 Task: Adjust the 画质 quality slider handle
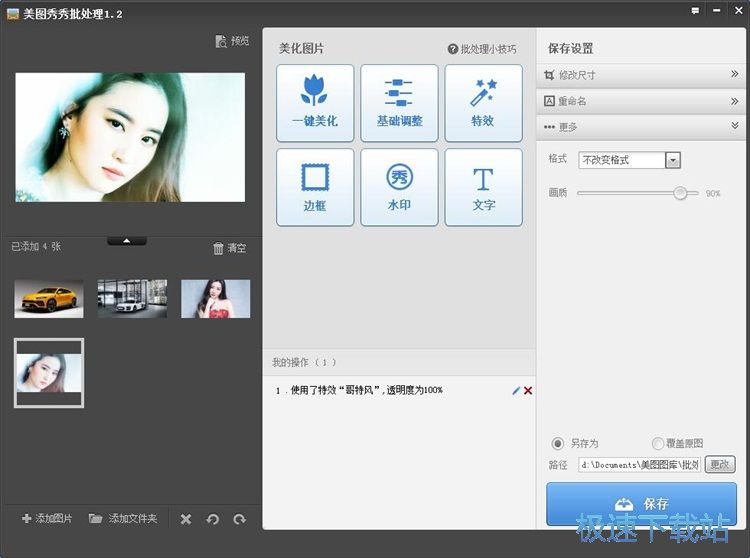[x=680, y=193]
